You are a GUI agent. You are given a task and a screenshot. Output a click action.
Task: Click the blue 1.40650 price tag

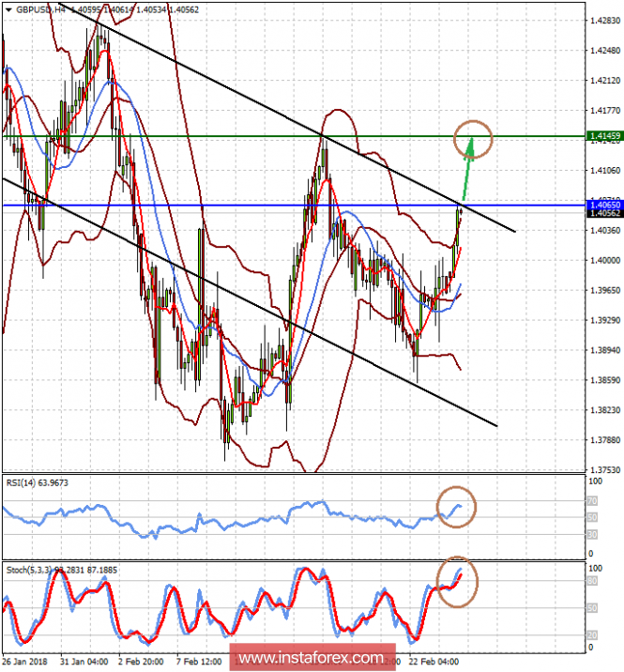[x=605, y=204]
